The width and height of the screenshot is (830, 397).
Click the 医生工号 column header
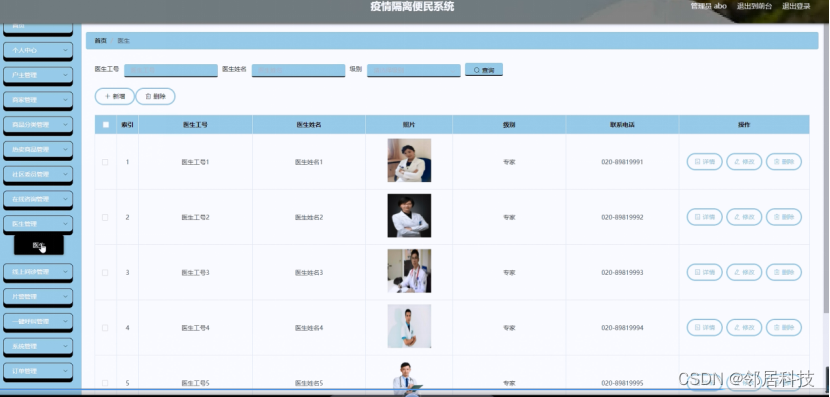point(195,125)
